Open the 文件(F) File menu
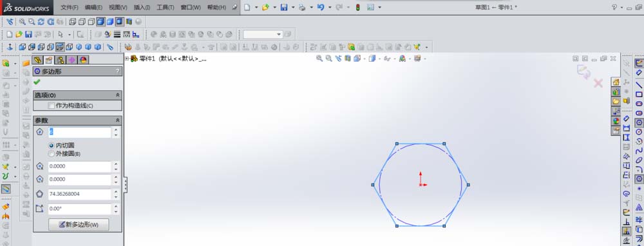644x246 pixels. (x=70, y=7)
